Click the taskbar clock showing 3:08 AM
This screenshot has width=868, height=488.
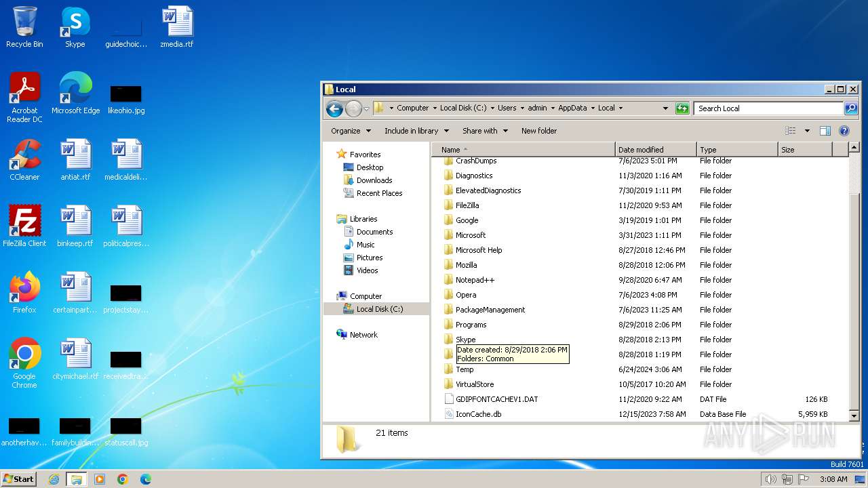[833, 479]
